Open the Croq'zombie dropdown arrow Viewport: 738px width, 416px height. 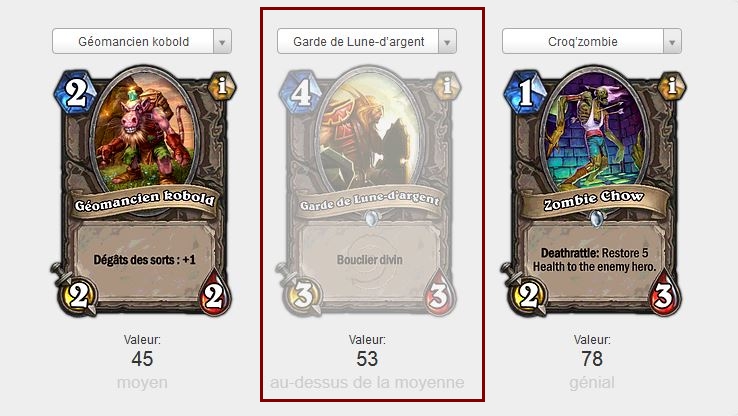[672, 41]
